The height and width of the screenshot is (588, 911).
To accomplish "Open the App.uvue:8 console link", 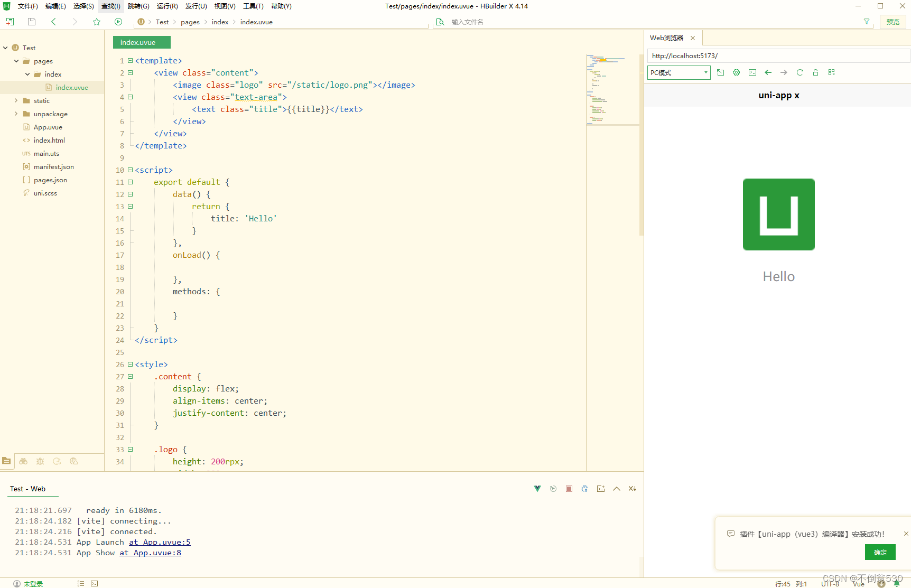I will (150, 553).
